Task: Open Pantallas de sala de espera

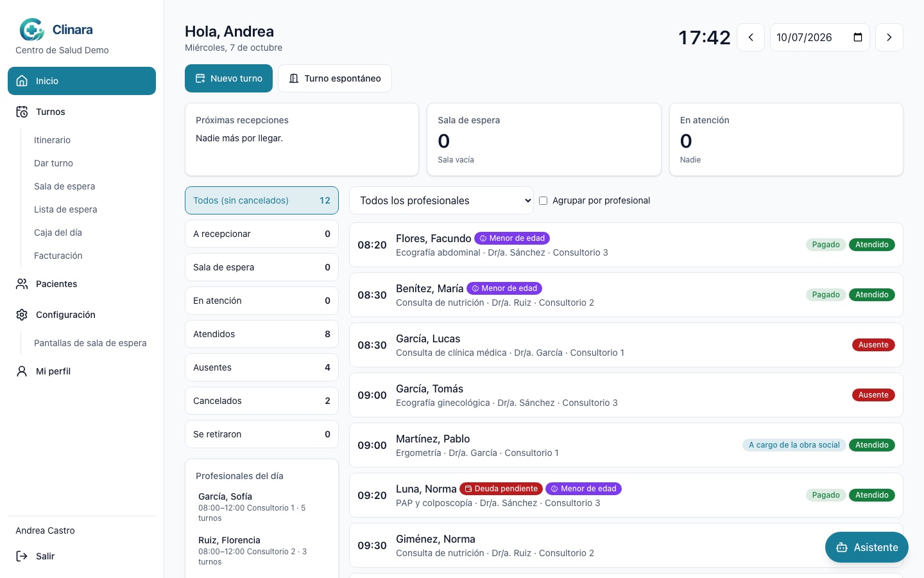Action: click(x=90, y=343)
